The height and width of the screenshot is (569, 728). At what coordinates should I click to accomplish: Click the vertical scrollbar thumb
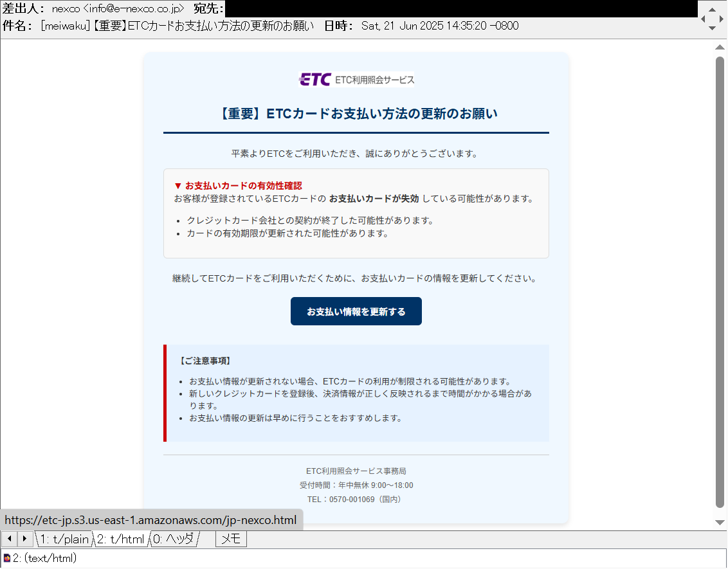[720, 282]
